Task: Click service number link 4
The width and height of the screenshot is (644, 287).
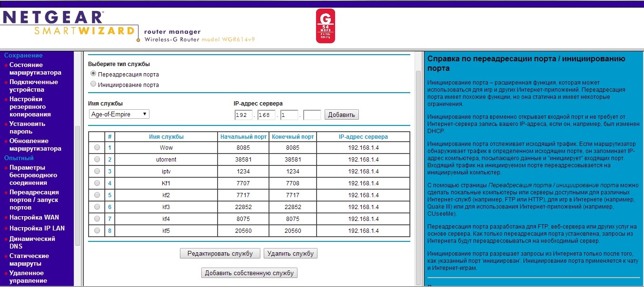Action: point(109,183)
